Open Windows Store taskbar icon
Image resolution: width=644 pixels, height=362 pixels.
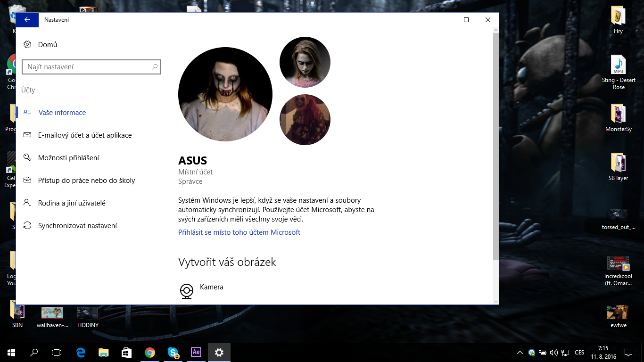127,352
